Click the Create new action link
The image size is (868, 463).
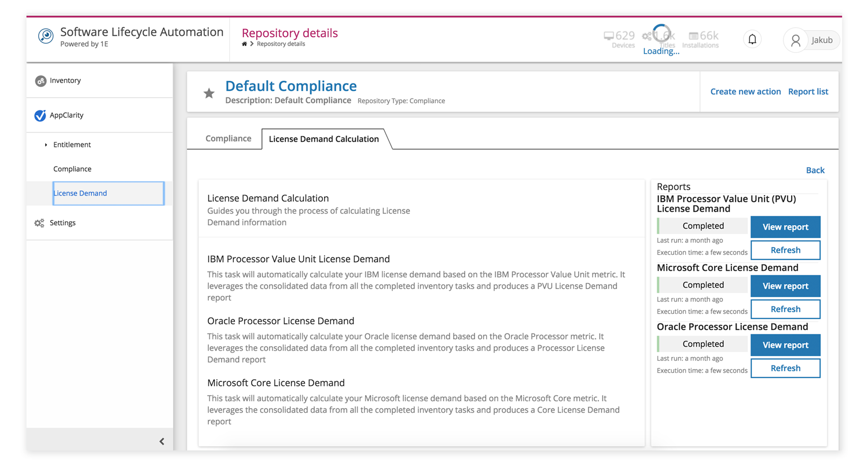click(745, 91)
